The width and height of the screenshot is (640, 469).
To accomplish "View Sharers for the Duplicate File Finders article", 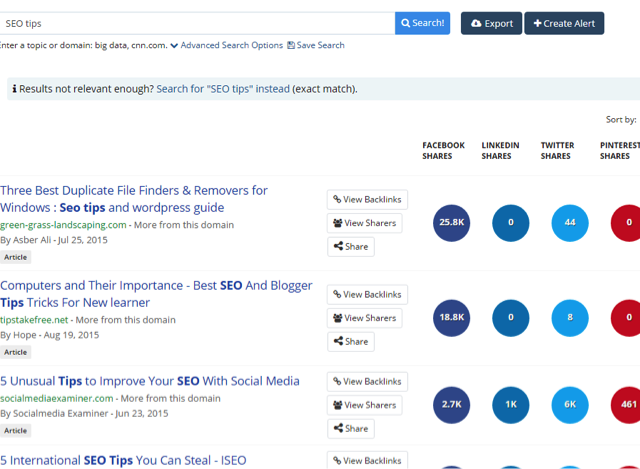I will [365, 223].
